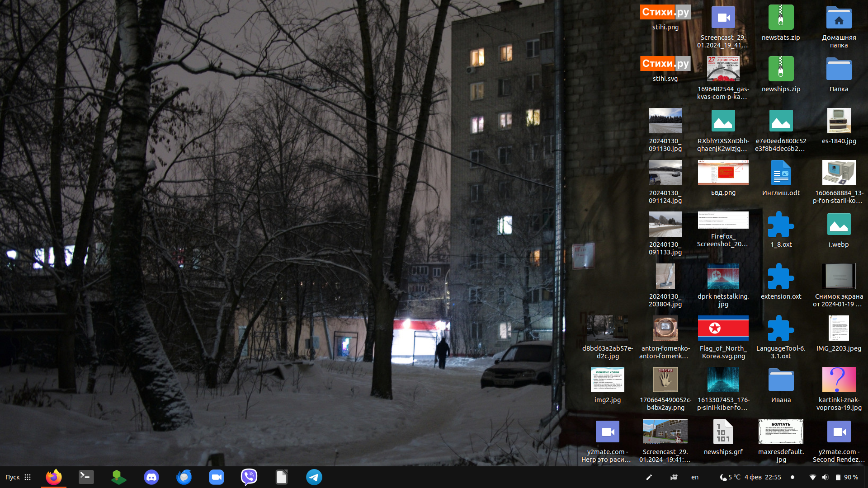Image resolution: width=868 pixels, height=488 pixels.
Task: Select the Flag_of_North_Korea.svg.png thumbnail
Action: point(723,328)
